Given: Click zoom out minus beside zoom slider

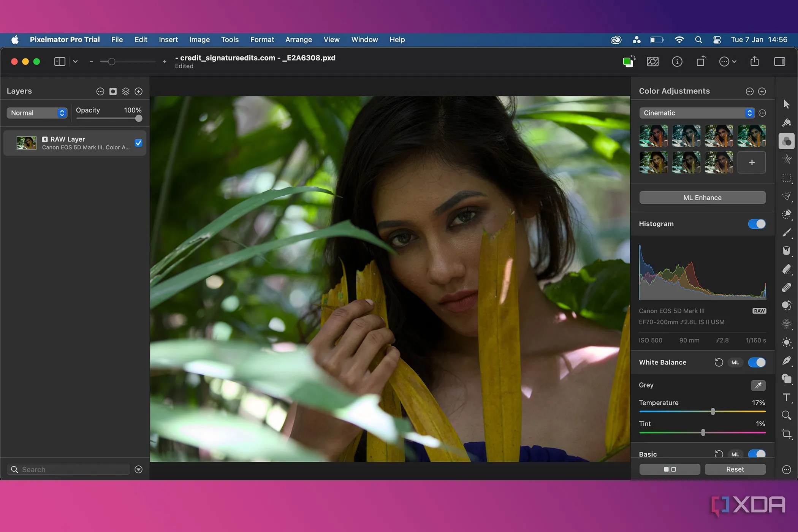Looking at the screenshot, I should point(91,62).
